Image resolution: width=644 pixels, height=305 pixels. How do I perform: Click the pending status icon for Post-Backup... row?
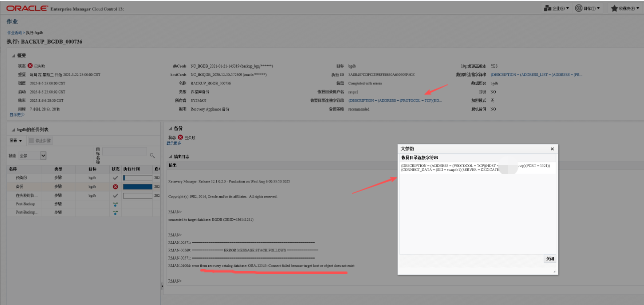tap(116, 212)
